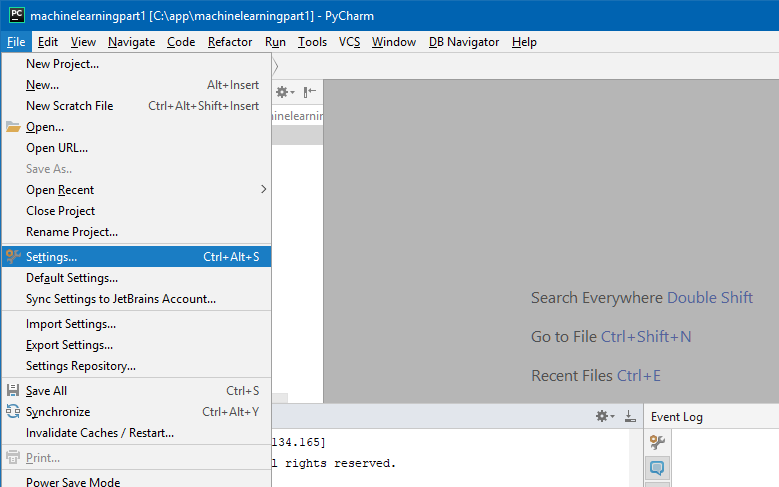Click Recent Files Ctrl+E hint
Image resolution: width=779 pixels, height=487 pixels.
[x=596, y=376]
